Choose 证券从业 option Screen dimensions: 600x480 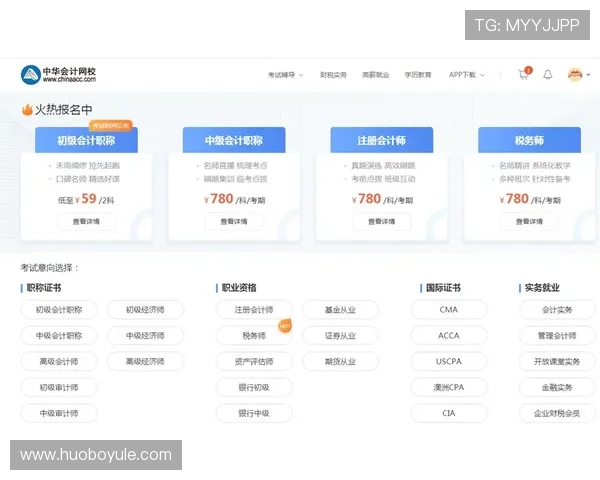tap(341, 336)
